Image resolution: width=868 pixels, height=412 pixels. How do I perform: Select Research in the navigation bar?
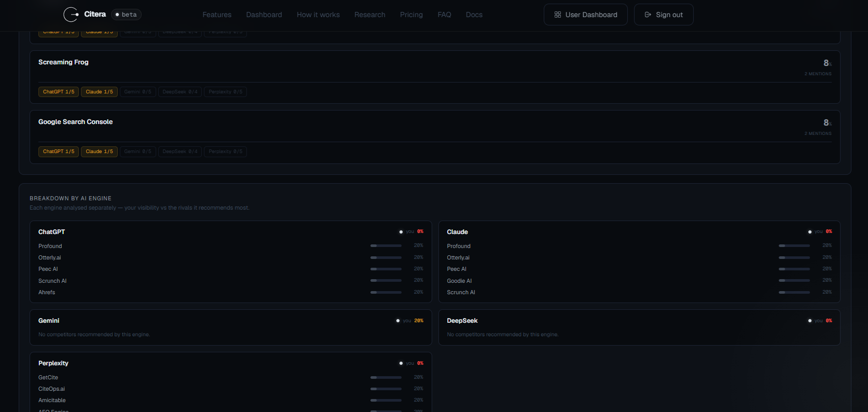click(x=370, y=15)
